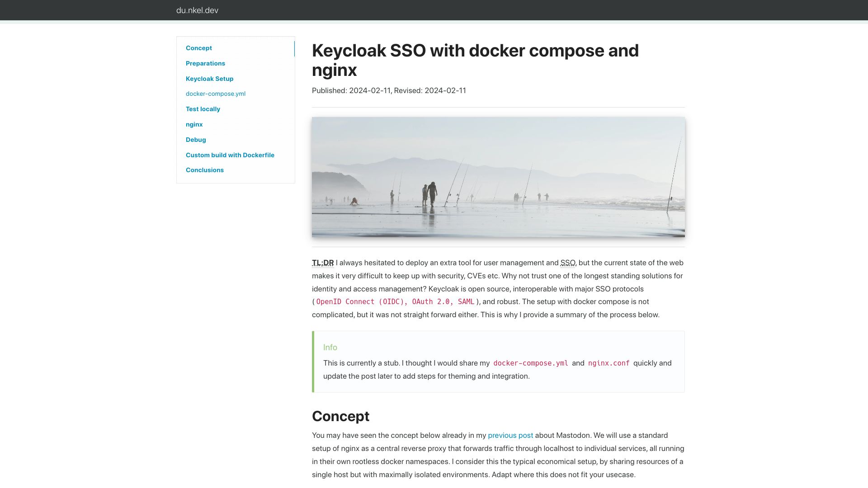Open the du.nkel.dev home link
868x488 pixels.
click(197, 10)
